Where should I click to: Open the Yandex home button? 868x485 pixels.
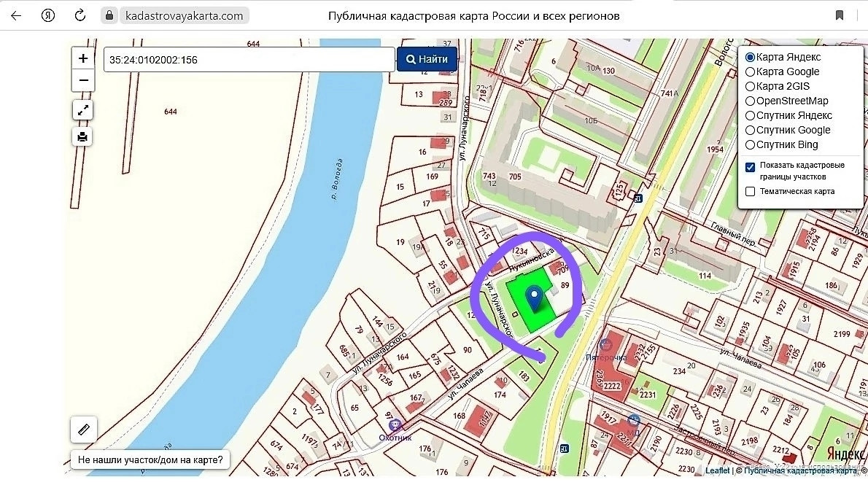[48, 15]
